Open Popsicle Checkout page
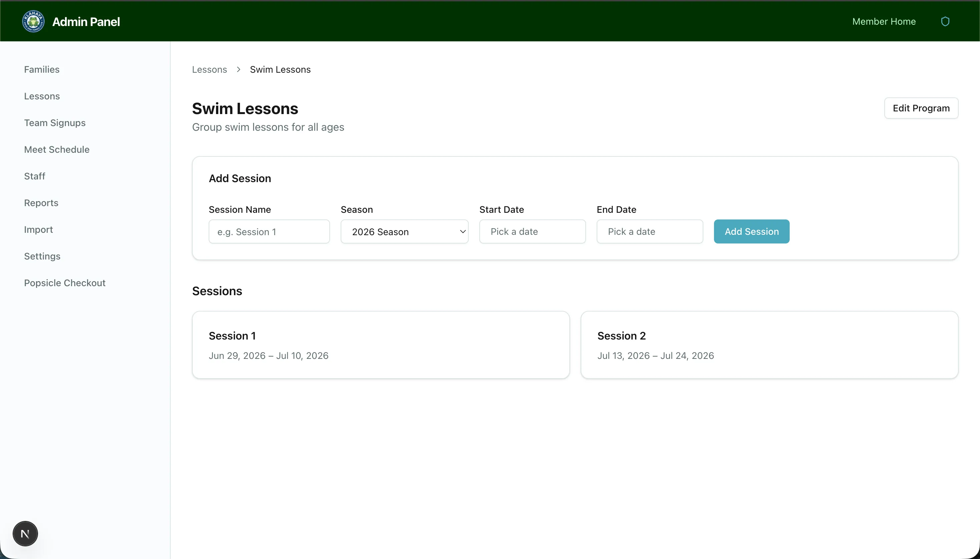 point(65,283)
